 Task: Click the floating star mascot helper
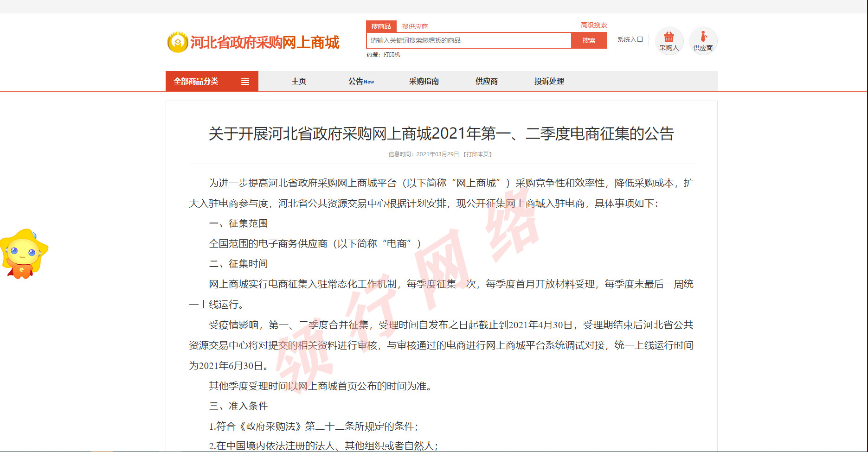coord(23,254)
